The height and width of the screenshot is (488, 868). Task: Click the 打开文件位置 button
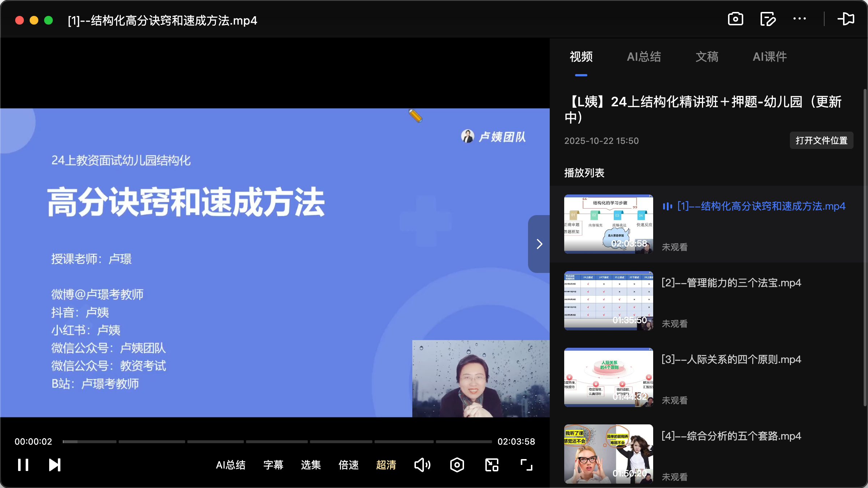point(821,140)
